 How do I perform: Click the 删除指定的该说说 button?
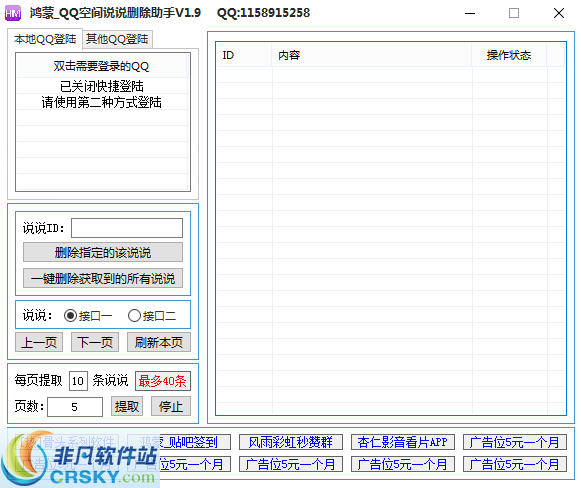point(103,252)
